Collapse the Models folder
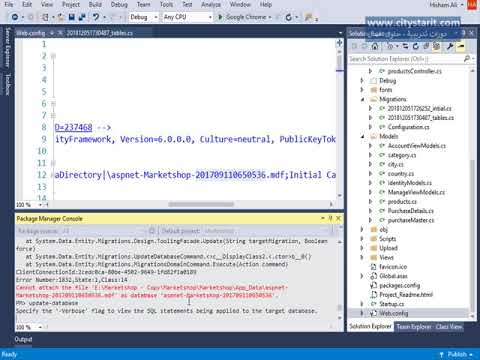Screen dimensions: 480x360 point(363,136)
